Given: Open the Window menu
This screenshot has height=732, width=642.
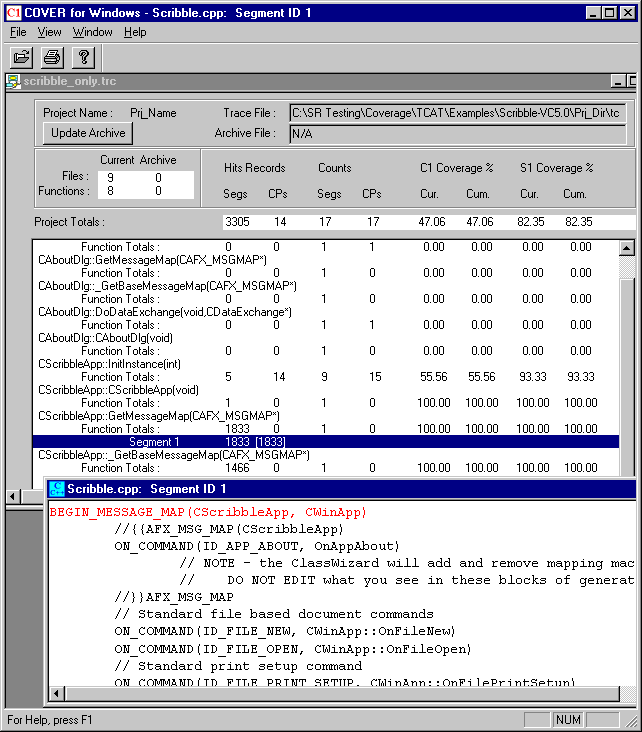Looking at the screenshot, I should pyautogui.click(x=92, y=32).
